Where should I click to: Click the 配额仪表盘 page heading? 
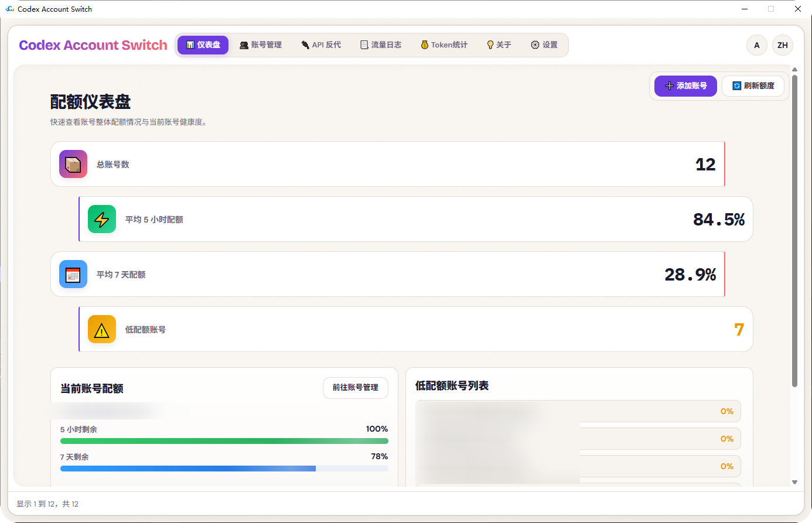[90, 102]
